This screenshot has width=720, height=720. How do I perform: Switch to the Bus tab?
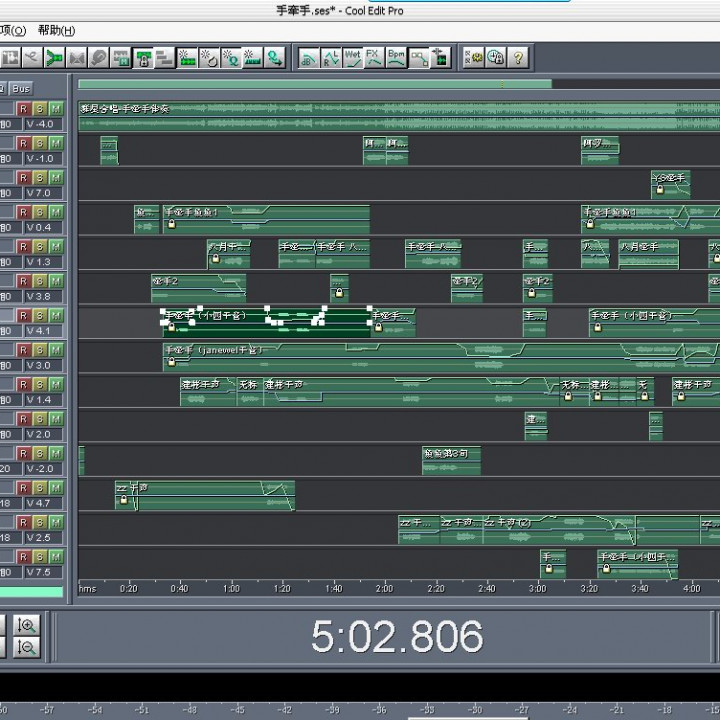pos(21,89)
